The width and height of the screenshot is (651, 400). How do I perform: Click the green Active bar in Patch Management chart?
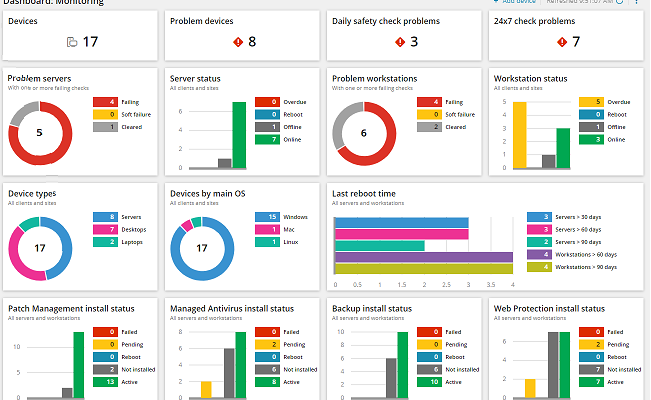point(79,365)
